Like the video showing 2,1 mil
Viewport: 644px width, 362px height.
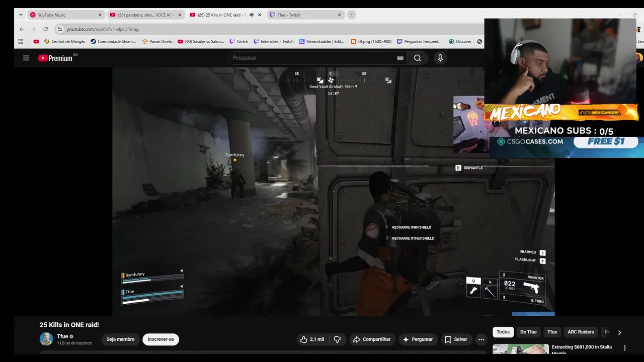tap(312, 339)
